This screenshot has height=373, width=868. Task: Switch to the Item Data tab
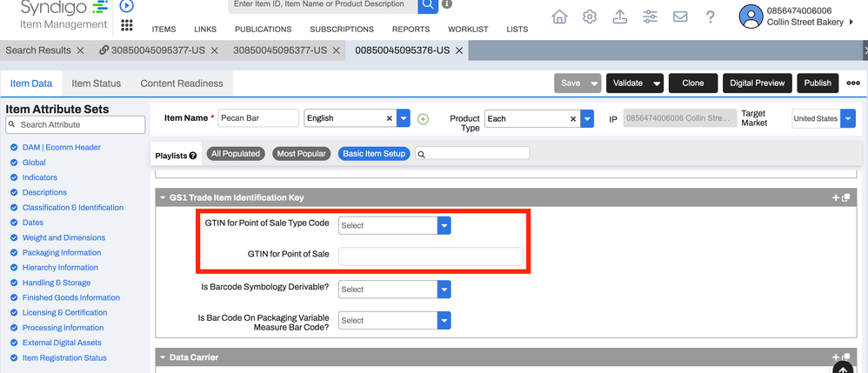click(31, 83)
